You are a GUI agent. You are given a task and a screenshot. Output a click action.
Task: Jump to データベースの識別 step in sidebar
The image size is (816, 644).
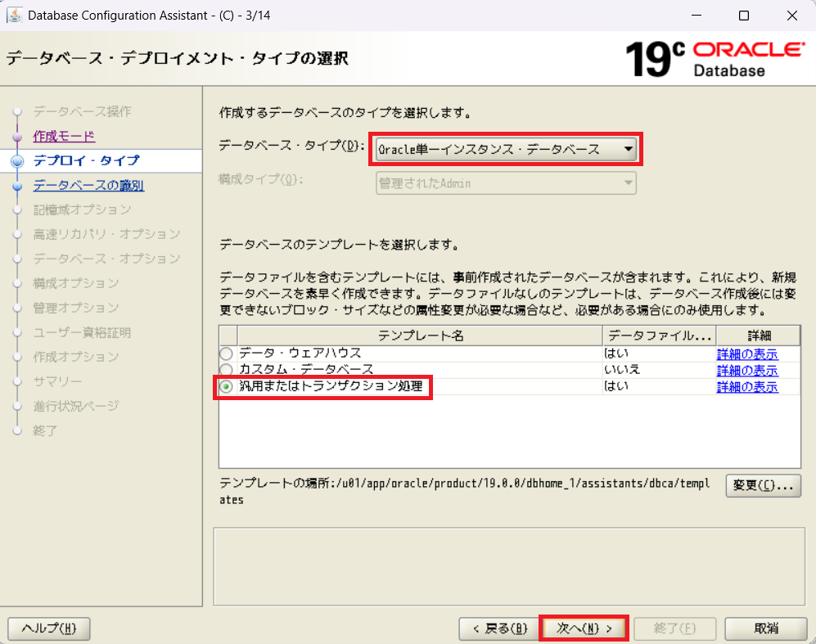point(88,186)
